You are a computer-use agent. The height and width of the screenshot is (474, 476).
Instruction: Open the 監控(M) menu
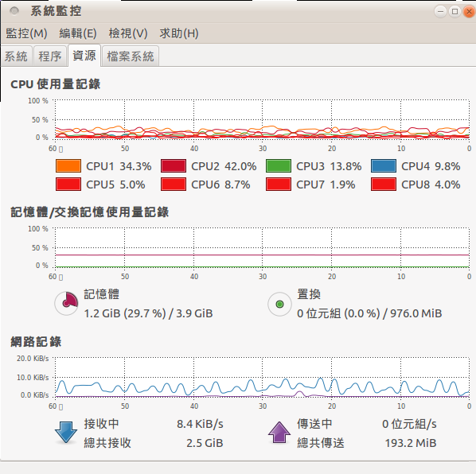point(26,33)
